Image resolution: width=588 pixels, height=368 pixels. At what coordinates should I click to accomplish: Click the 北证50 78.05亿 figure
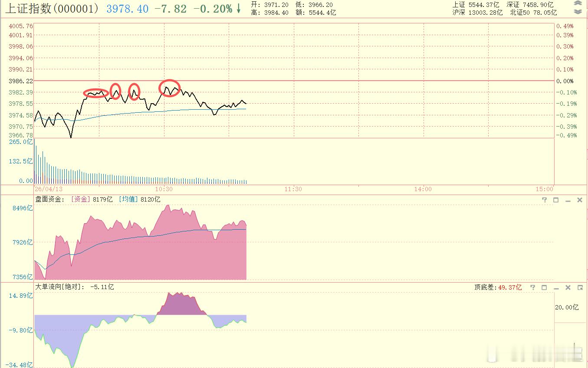pos(533,12)
